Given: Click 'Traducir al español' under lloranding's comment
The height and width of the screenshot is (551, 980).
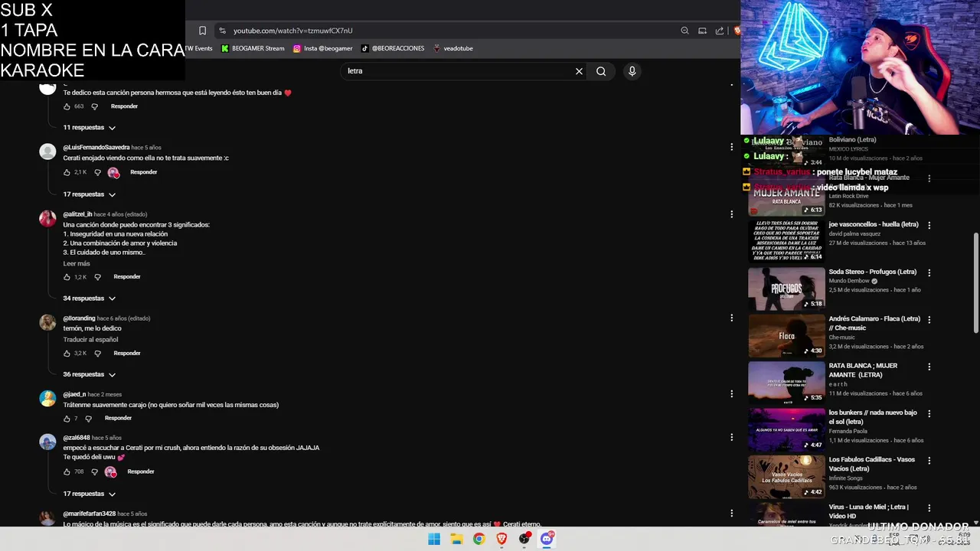Looking at the screenshot, I should (90, 340).
